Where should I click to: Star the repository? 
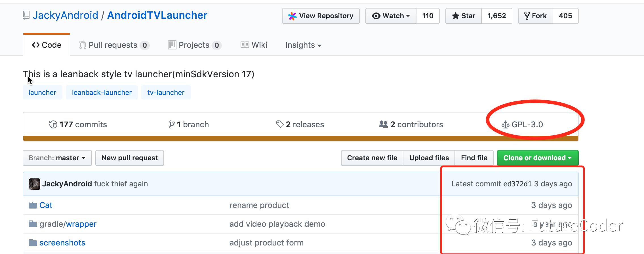pos(464,16)
